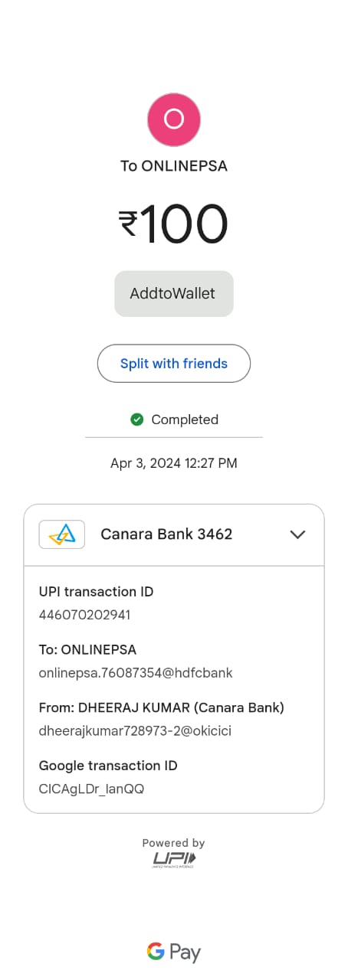348x980 pixels.
Task: Click the green Completed checkmark icon
Action: [x=137, y=420]
